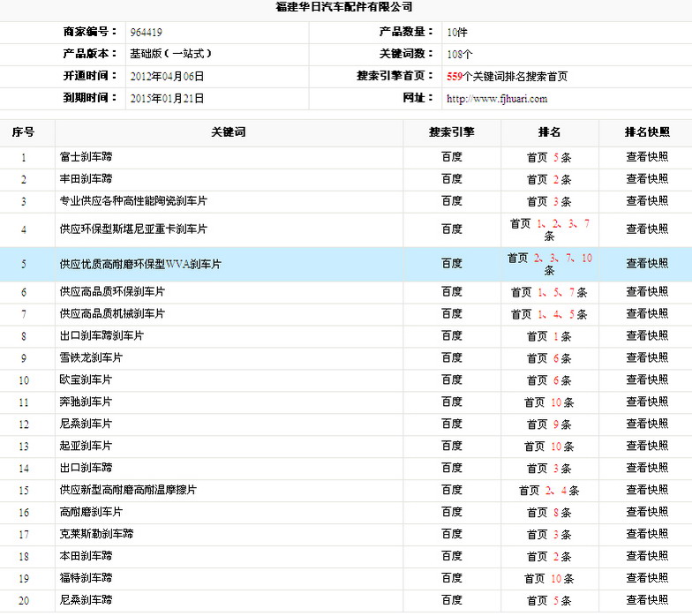This screenshot has width=692, height=616.
Task: Click the 搜索引擎 column header
Action: click(x=452, y=132)
